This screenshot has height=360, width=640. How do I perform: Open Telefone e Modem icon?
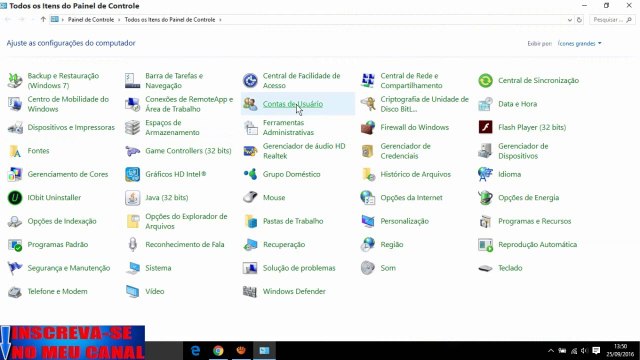[15, 291]
